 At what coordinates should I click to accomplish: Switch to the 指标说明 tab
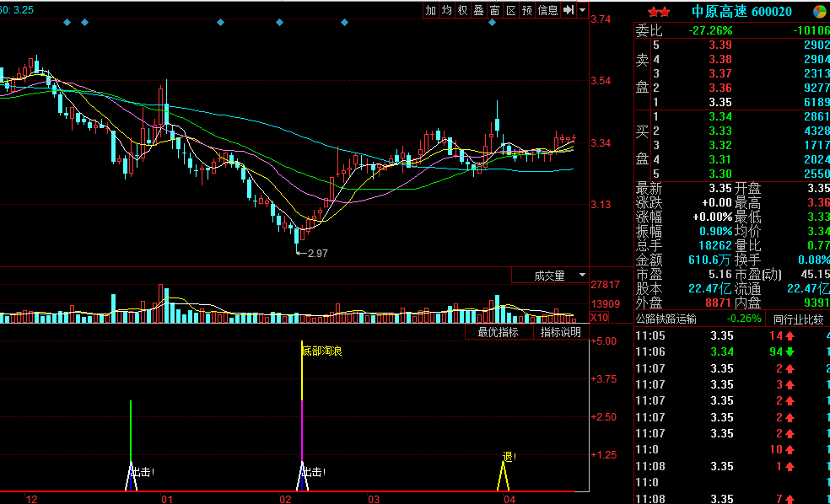click(561, 332)
